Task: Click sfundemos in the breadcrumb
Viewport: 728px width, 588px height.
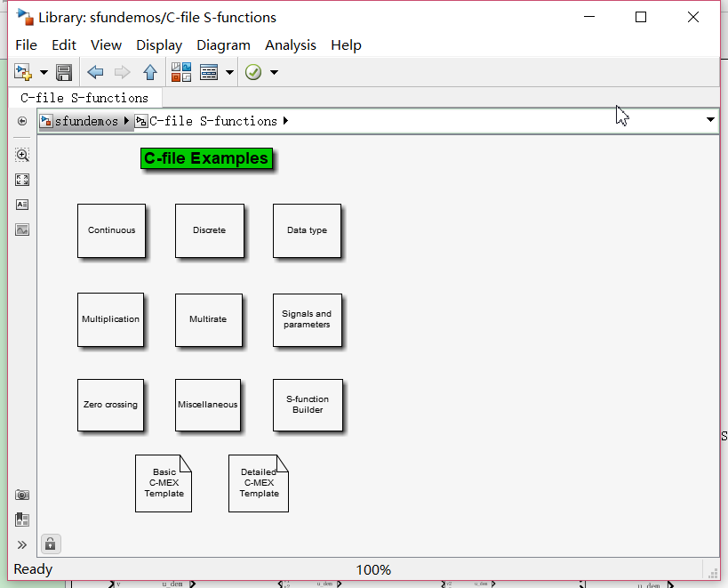Action: click(86, 121)
